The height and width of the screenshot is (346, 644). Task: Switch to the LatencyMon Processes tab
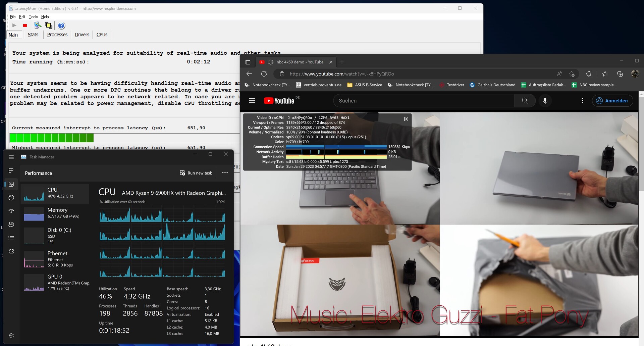[x=57, y=35]
